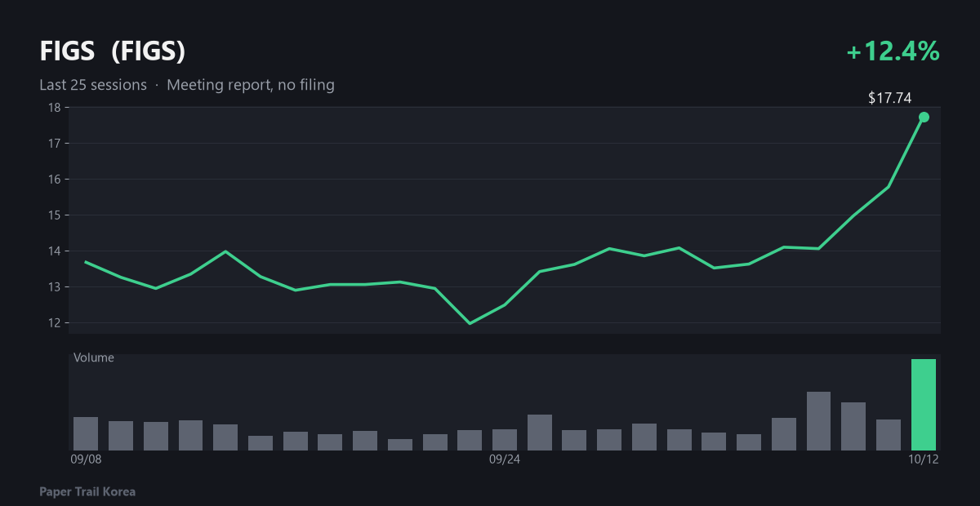Viewport: 980px width, 506px height.
Task: Click the 13 y-axis price label
Action: coord(54,287)
